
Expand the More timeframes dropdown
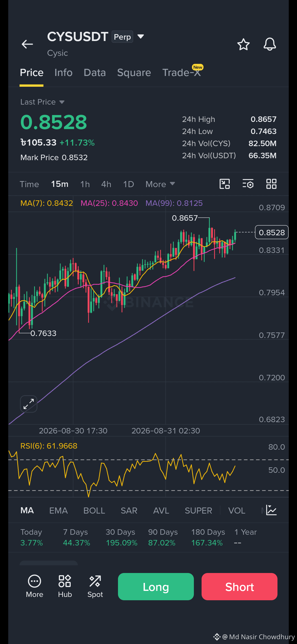160,184
